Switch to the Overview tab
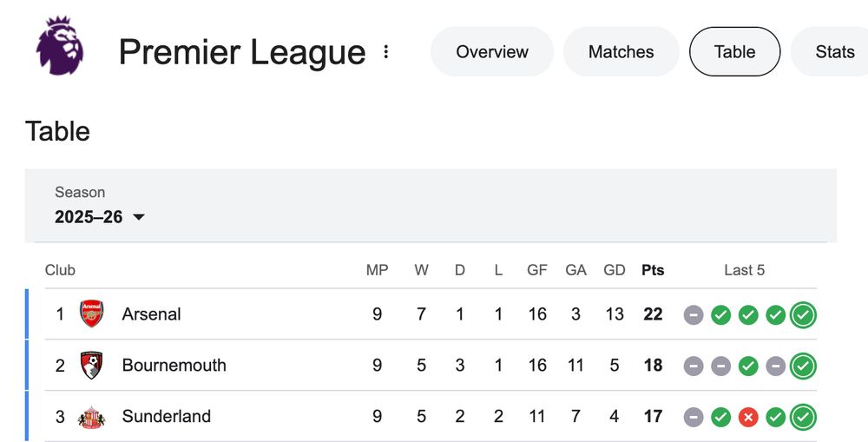This screenshot has height=442, width=868. tap(492, 52)
